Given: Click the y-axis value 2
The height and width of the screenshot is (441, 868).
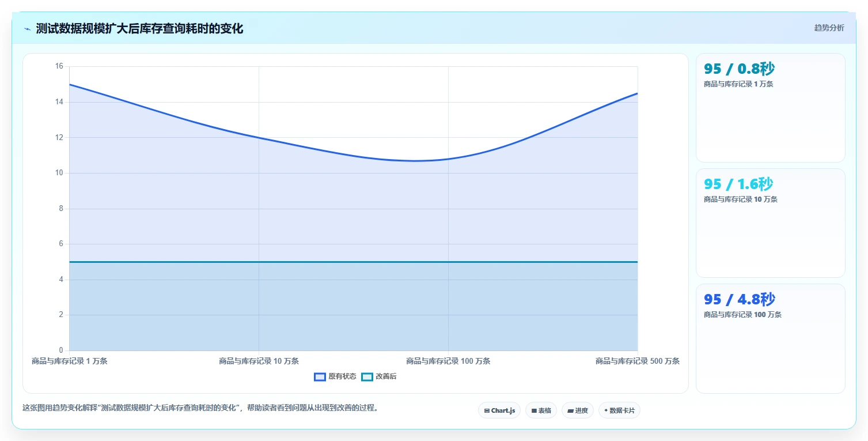Looking at the screenshot, I should click(x=60, y=315).
